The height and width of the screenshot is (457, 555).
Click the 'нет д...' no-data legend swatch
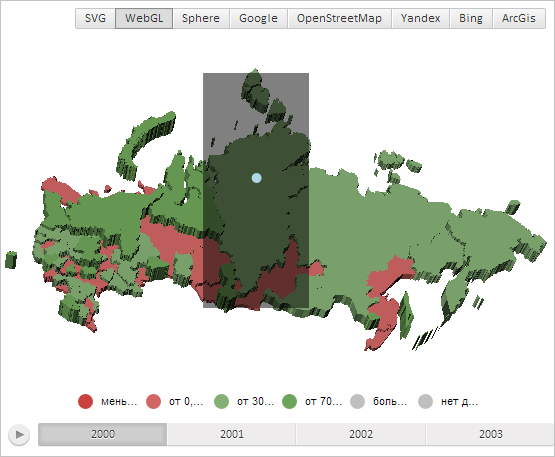point(425,401)
